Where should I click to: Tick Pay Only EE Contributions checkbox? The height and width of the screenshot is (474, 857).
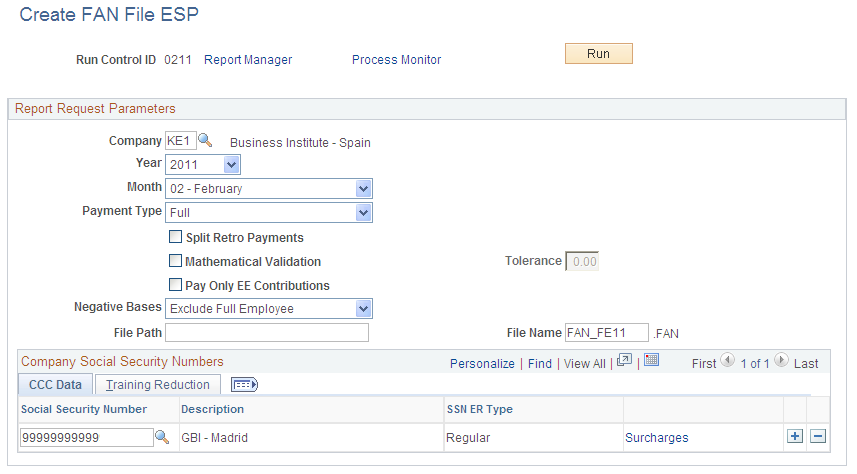175,285
